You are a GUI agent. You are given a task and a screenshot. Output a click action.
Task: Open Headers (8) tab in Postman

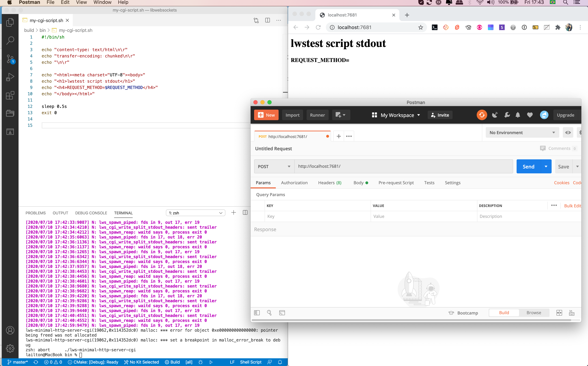330,183
